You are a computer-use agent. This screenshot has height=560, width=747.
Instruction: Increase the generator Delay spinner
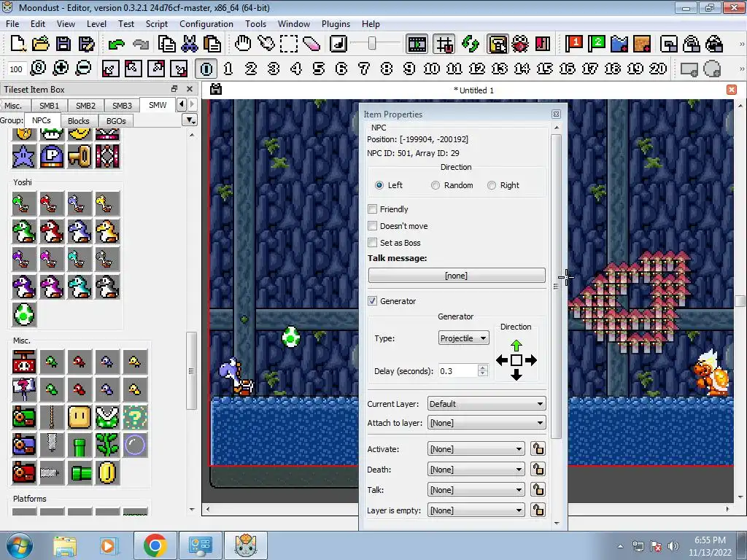(x=483, y=367)
